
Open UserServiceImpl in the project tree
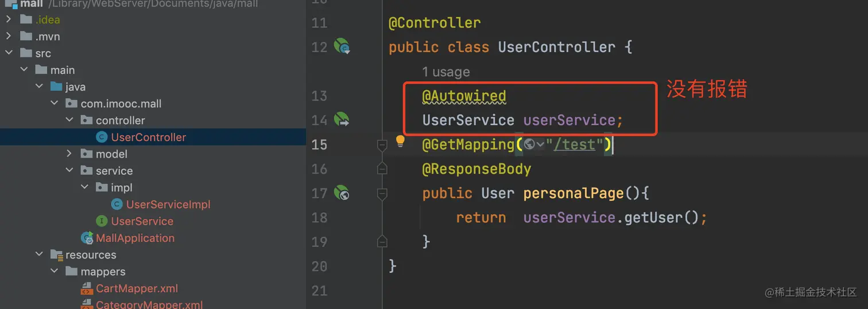pos(168,204)
